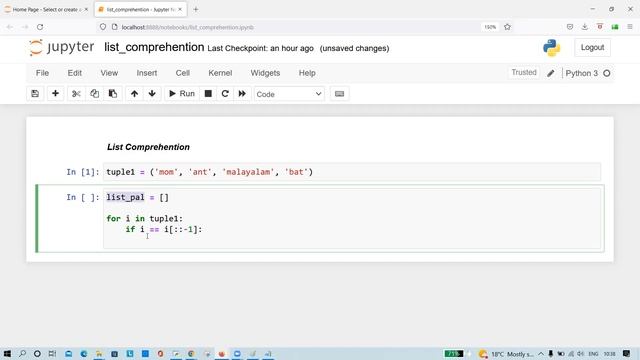Click the List Comprehention markdown heading
The width and height of the screenshot is (640, 360).
pyautogui.click(x=148, y=147)
